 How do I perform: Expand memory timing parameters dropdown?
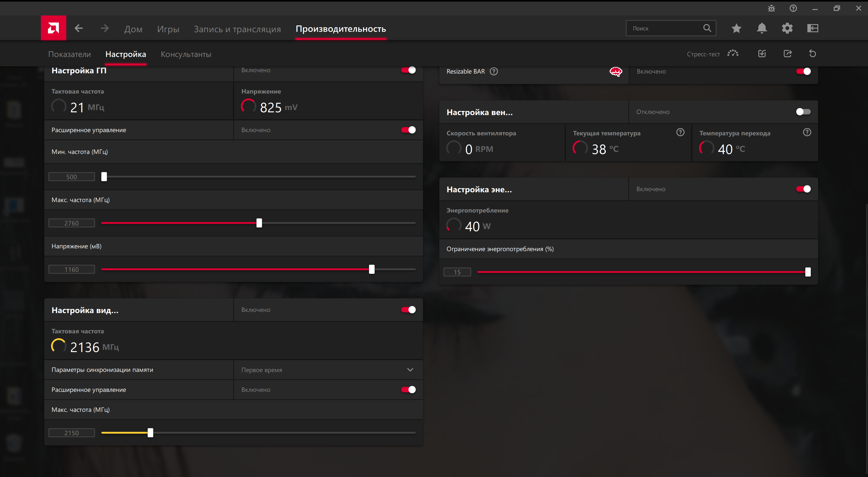(410, 370)
